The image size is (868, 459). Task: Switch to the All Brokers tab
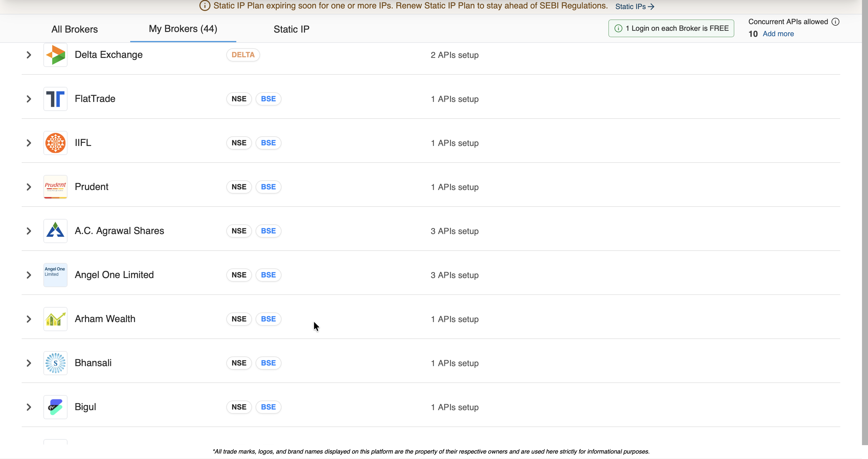[x=74, y=29]
